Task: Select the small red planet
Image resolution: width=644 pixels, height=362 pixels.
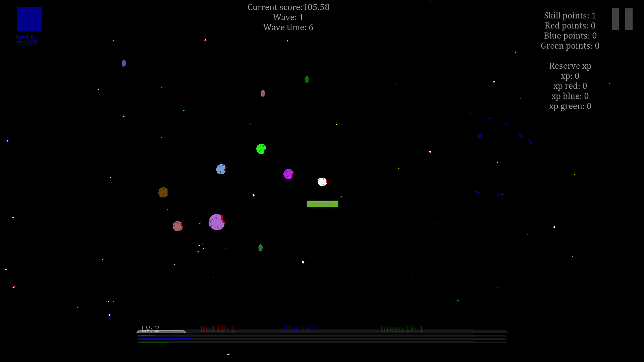Action: [177, 226]
